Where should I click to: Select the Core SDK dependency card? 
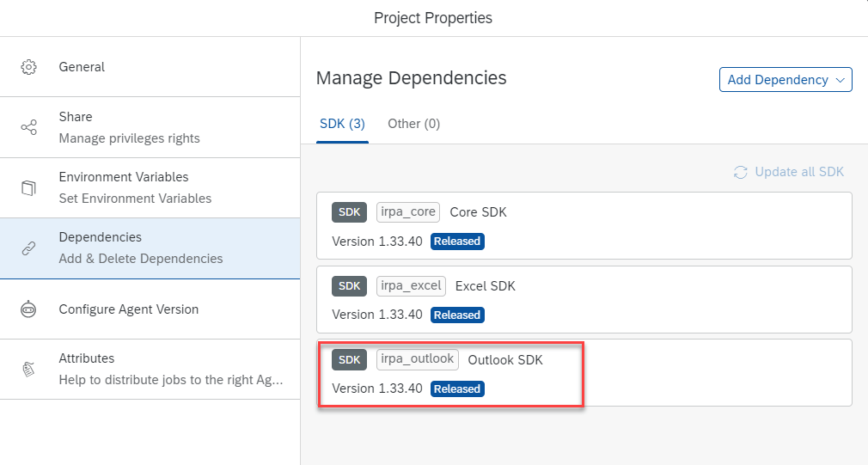584,225
